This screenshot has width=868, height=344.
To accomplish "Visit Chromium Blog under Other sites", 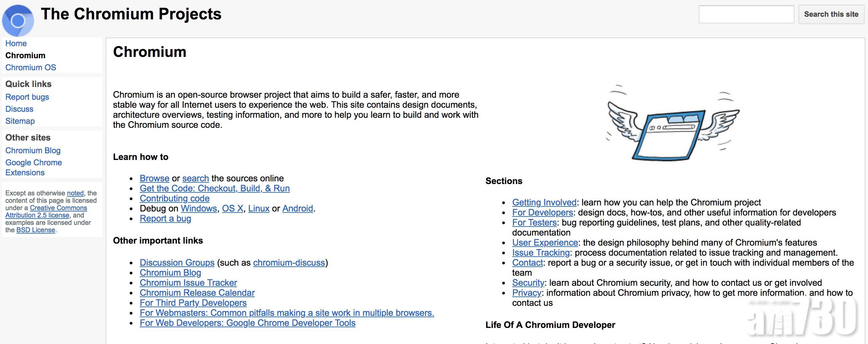I will coord(33,150).
